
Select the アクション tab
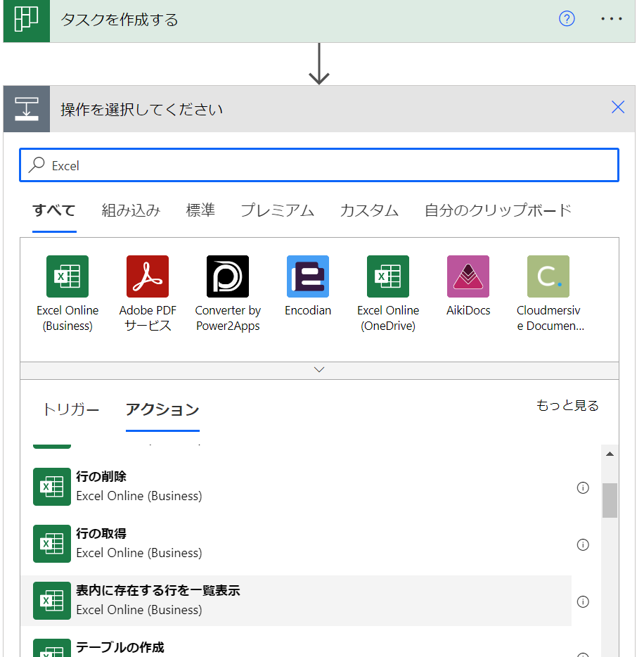click(162, 409)
